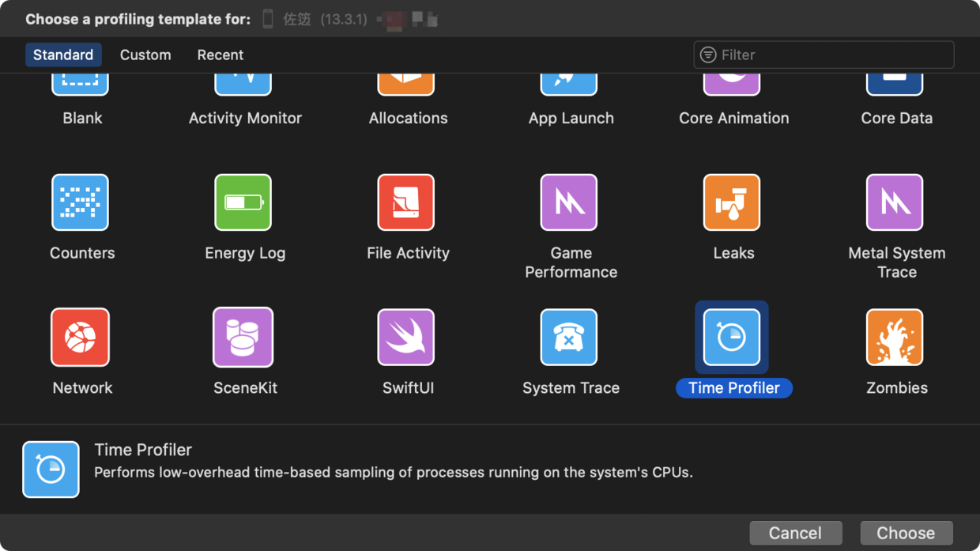This screenshot has width=980, height=551.
Task: Select the Metal System Trace icon
Action: 894,202
